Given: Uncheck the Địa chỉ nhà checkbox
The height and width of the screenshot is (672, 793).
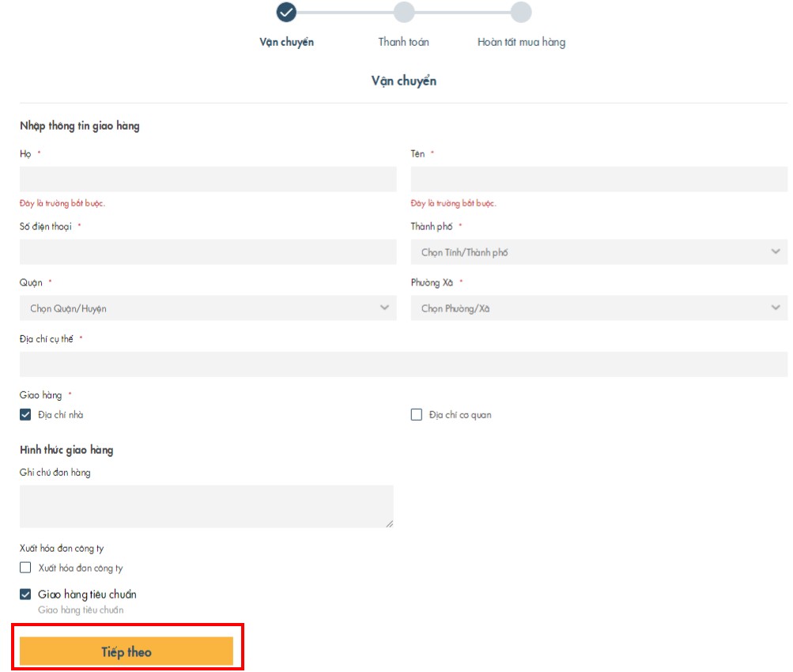Looking at the screenshot, I should click(x=25, y=414).
